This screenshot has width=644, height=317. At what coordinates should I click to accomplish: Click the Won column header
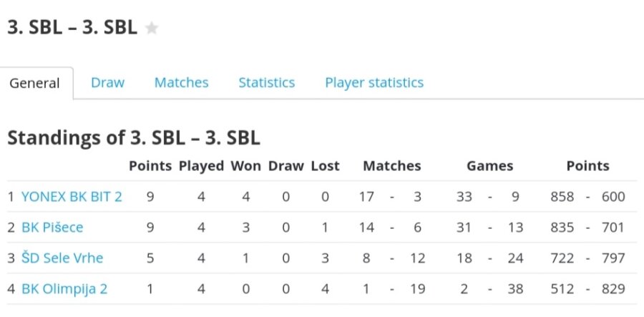245,166
